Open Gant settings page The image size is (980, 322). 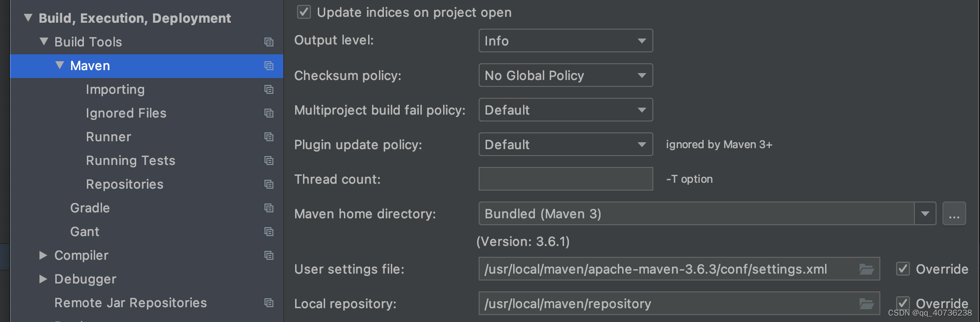point(84,232)
